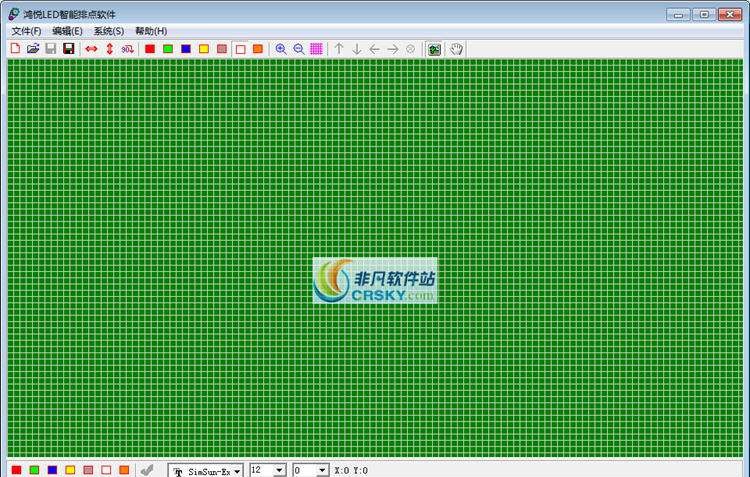The height and width of the screenshot is (477, 750).
Task: Minimize the LED software window
Action: [x=678, y=14]
